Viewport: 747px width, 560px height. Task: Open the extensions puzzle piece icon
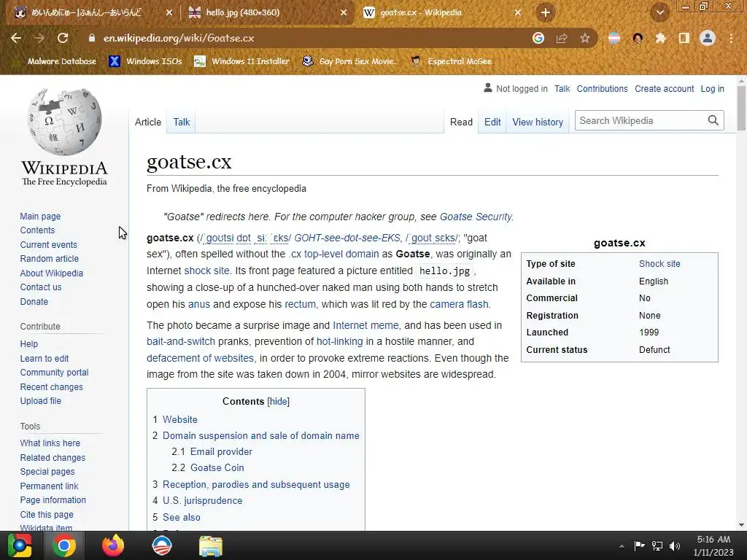(661, 38)
